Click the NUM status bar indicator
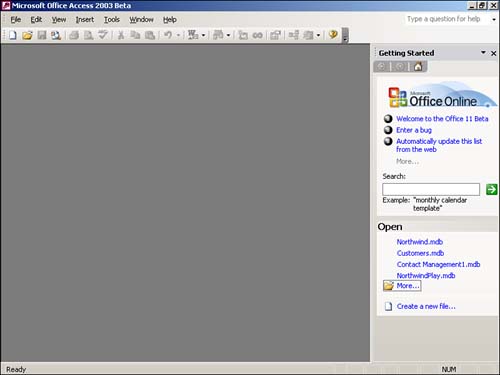This screenshot has width=500, height=375. coord(449,369)
